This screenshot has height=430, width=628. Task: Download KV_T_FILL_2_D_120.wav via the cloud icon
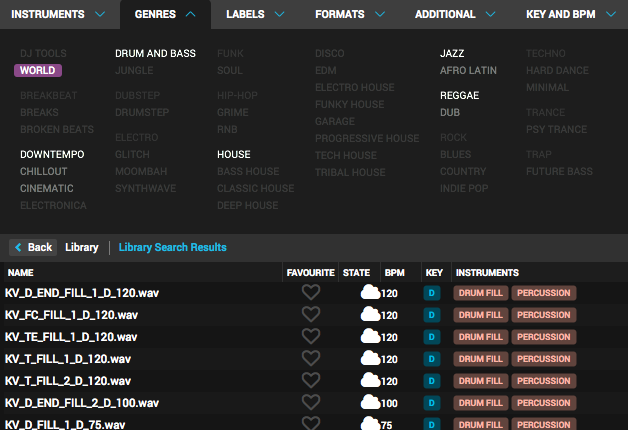pyautogui.click(x=370, y=380)
